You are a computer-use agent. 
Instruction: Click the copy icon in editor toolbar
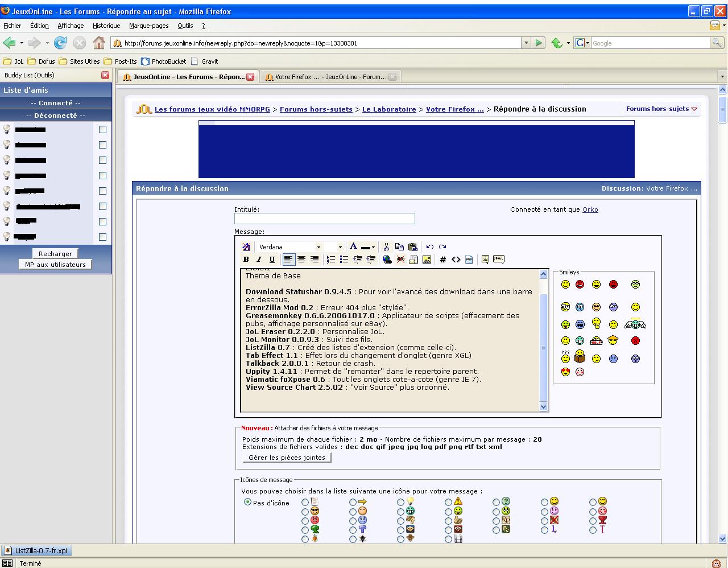pyautogui.click(x=399, y=247)
